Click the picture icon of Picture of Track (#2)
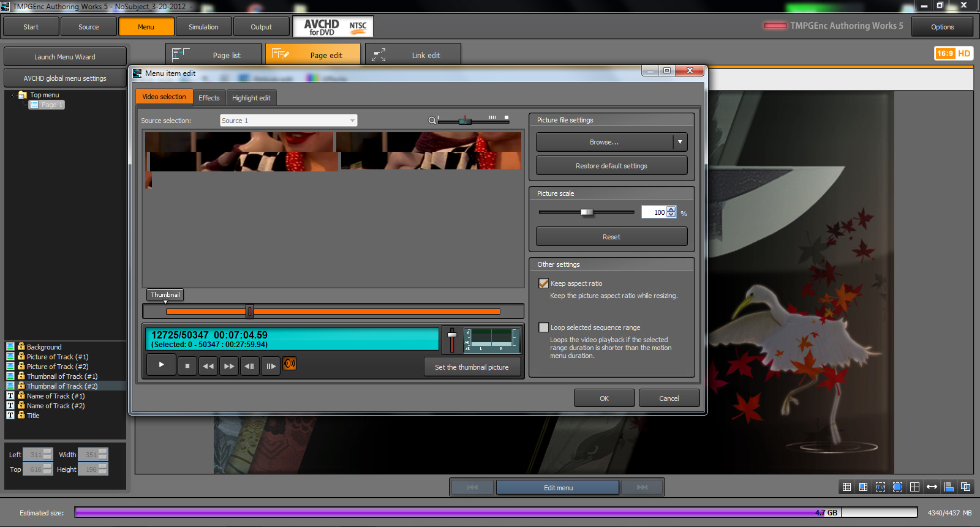This screenshot has height=527, width=980. [10, 366]
